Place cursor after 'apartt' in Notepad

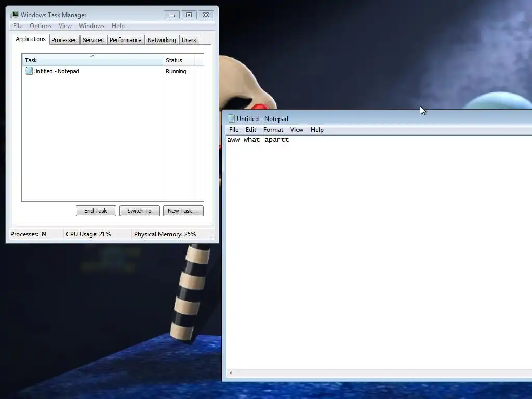click(290, 140)
